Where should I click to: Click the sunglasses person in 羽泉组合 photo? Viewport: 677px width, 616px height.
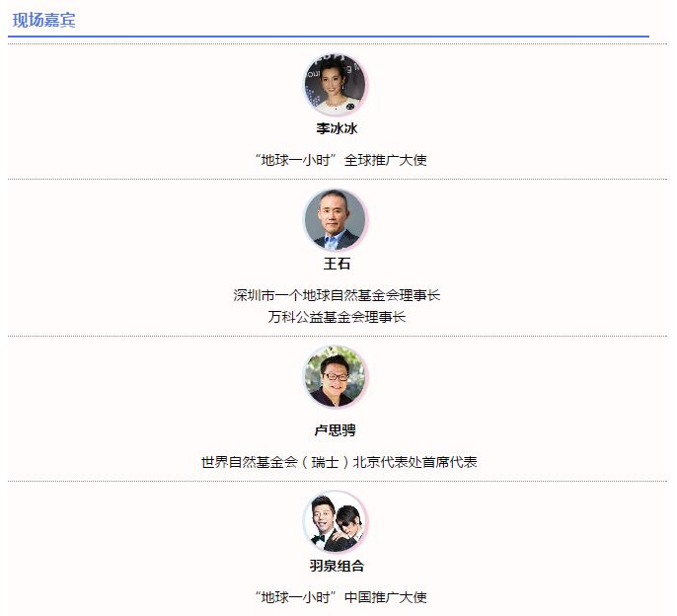tap(349, 528)
